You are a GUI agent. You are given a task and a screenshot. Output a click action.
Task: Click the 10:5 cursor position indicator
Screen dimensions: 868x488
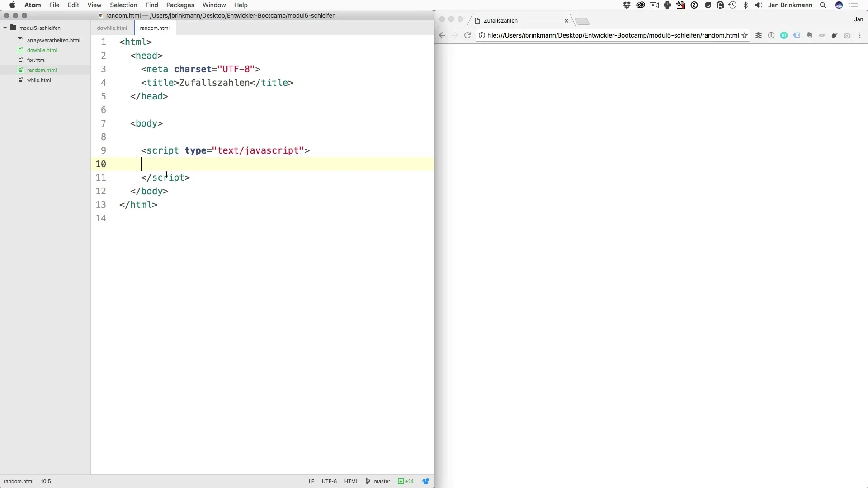coord(46,481)
